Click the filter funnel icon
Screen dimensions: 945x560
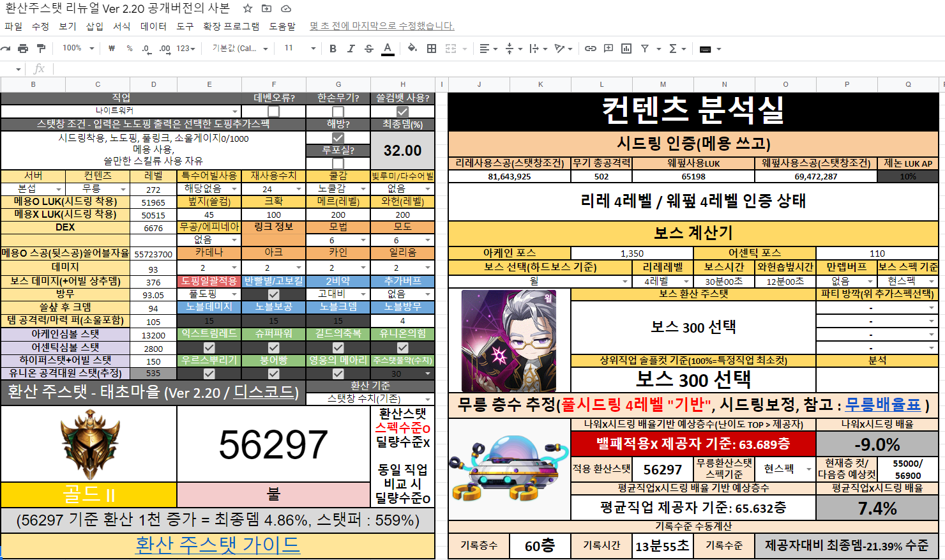[645, 49]
